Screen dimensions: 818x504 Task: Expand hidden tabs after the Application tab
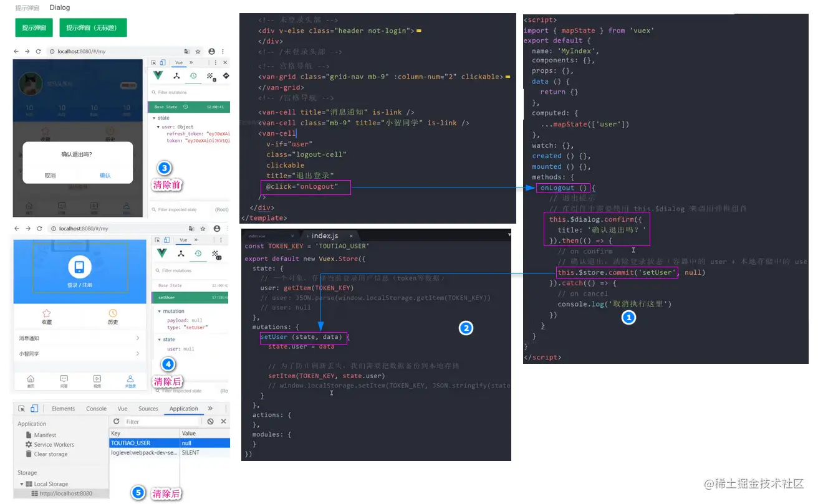[210, 409]
